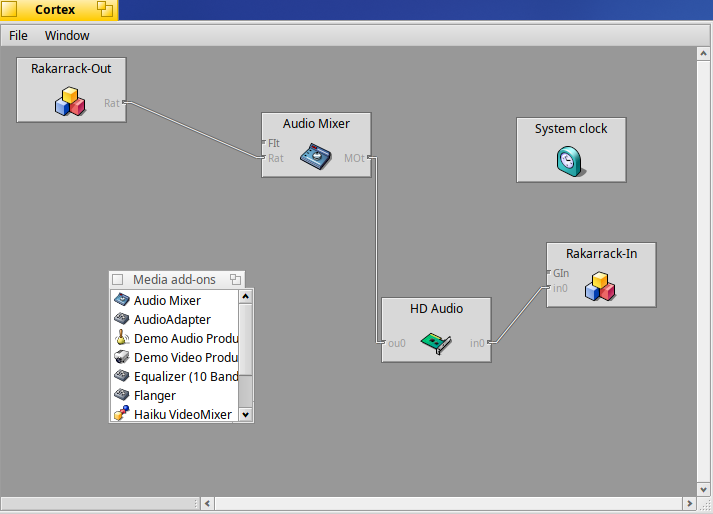Viewport: 713px width, 514px height.
Task: Click the Rakarrack-Out node icon
Action: tap(69, 101)
